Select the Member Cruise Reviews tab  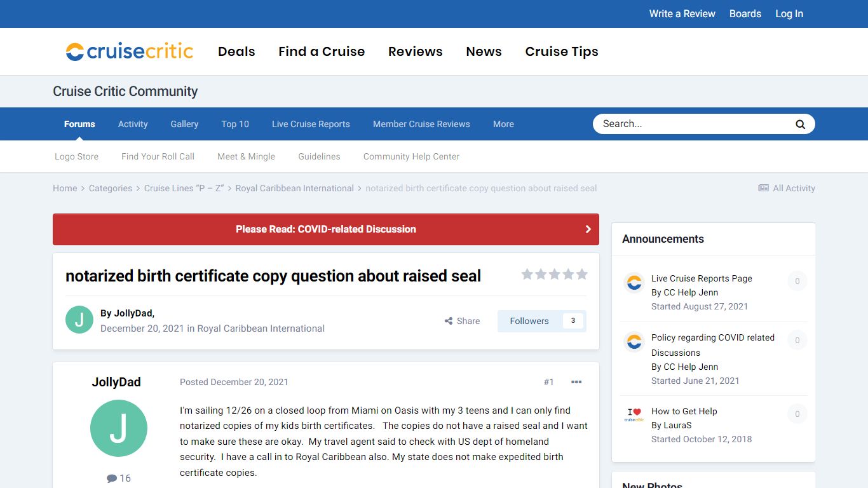coord(421,124)
